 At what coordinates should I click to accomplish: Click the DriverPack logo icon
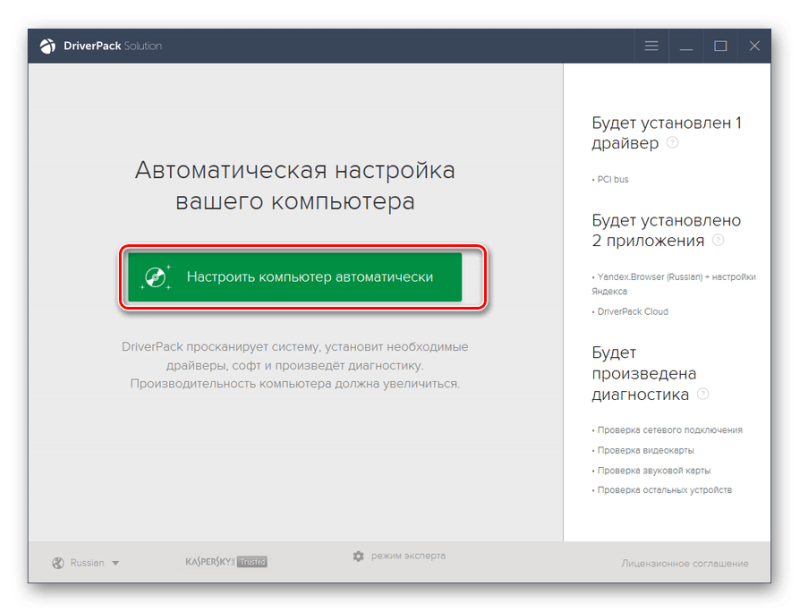pos(48,46)
